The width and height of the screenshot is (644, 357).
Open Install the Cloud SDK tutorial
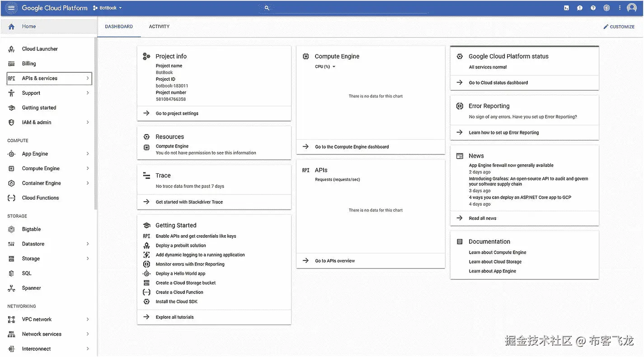[x=177, y=302]
